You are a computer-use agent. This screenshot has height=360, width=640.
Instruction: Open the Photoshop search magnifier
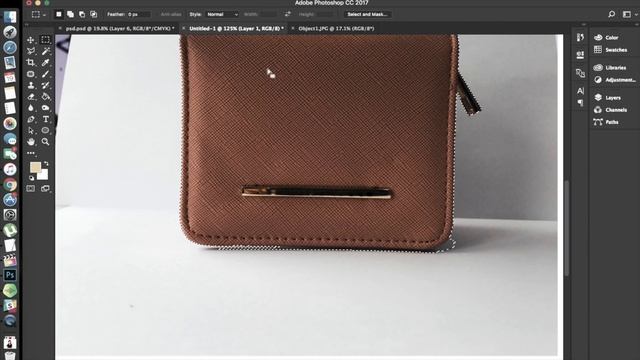(611, 14)
